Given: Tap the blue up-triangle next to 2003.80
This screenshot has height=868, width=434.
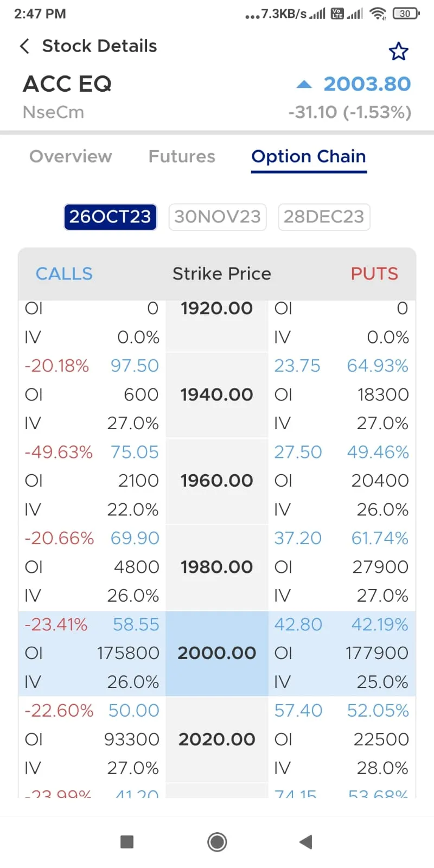Looking at the screenshot, I should pos(304,85).
